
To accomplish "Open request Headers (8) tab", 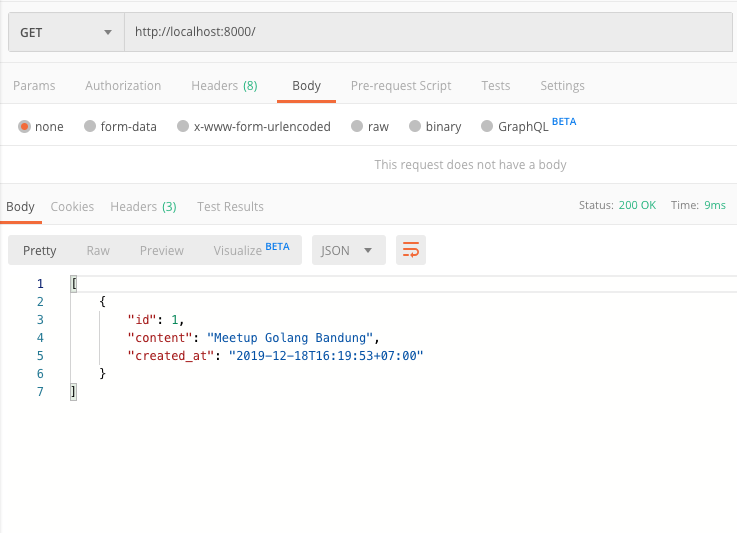I will [224, 86].
